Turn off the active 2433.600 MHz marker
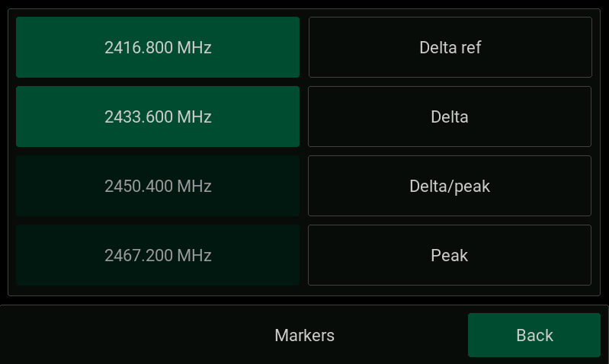609x364 pixels. tap(158, 117)
